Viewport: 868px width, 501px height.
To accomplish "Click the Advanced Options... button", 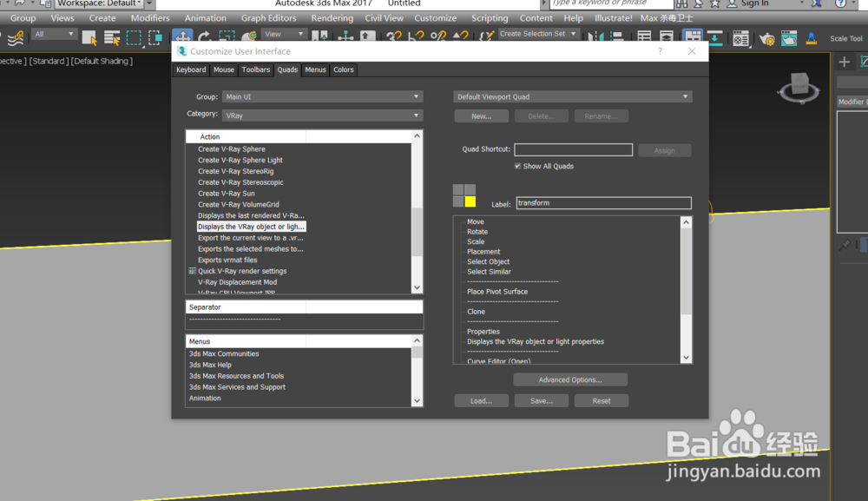I will pyautogui.click(x=570, y=379).
